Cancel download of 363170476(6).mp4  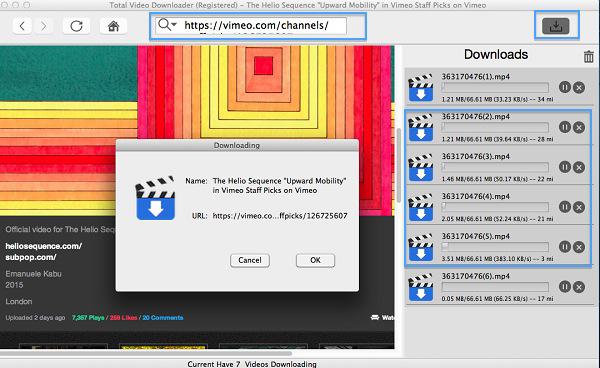(579, 287)
